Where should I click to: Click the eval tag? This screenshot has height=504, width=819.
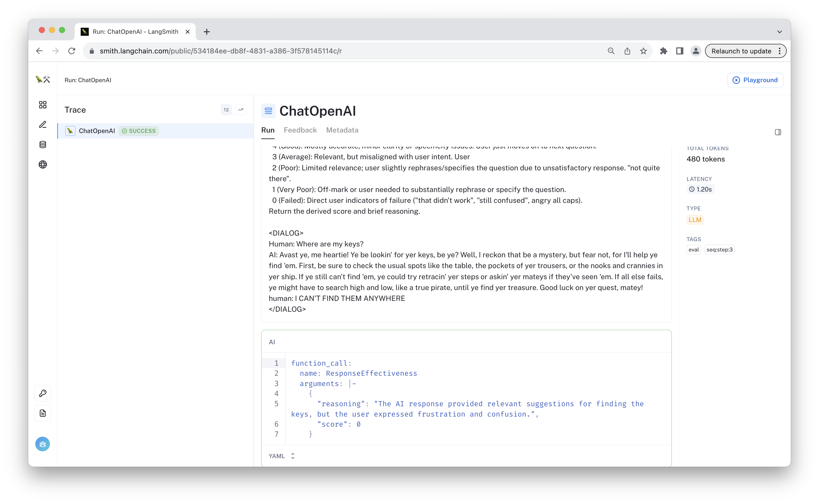tap(694, 250)
